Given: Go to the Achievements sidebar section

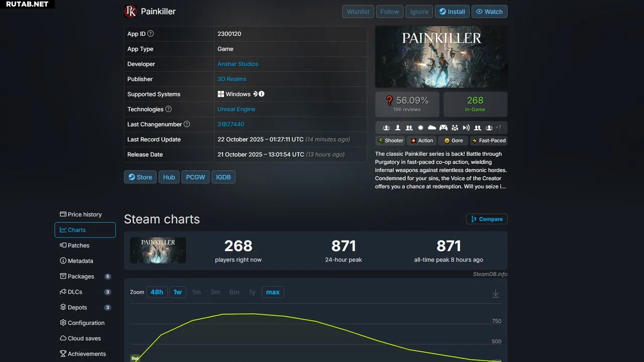Looking at the screenshot, I should (x=83, y=354).
